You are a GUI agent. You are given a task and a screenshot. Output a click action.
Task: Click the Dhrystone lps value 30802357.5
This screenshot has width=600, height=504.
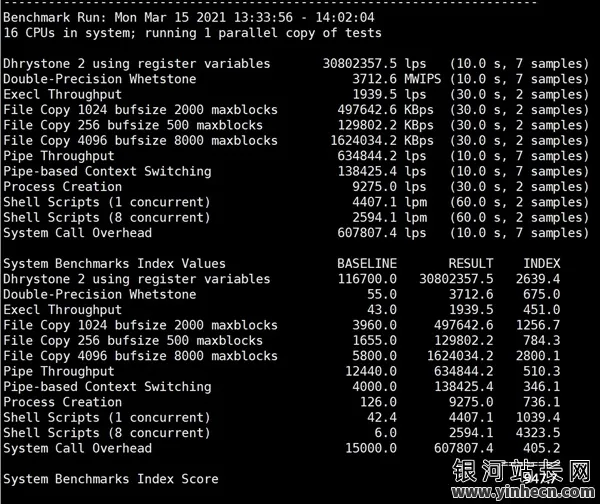pyautogui.click(x=359, y=64)
